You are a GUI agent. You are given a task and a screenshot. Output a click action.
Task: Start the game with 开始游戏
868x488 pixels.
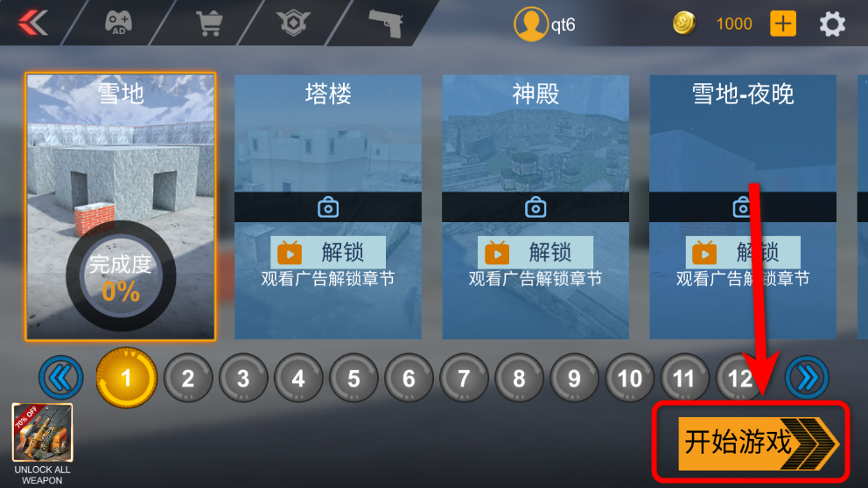(759, 443)
